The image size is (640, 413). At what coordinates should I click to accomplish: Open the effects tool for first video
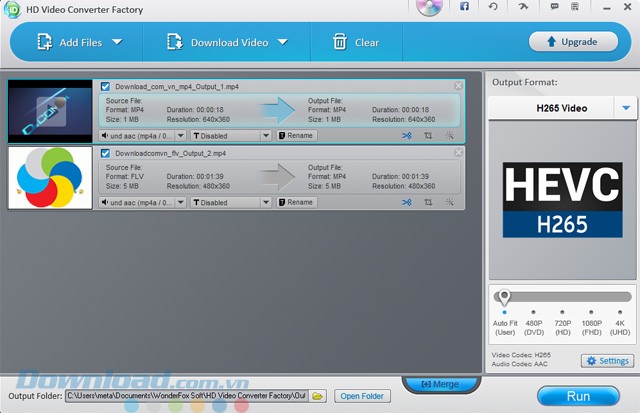click(450, 135)
